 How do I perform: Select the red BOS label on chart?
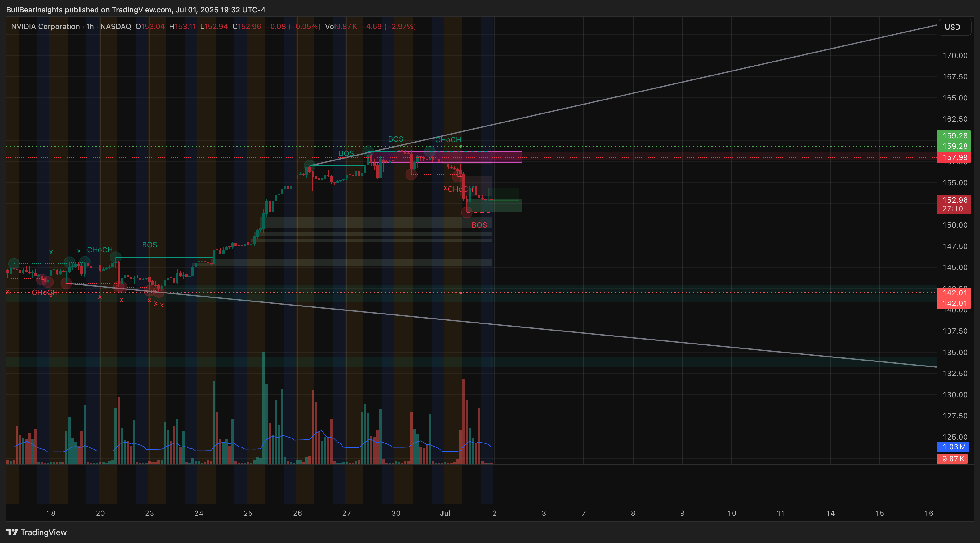click(479, 225)
